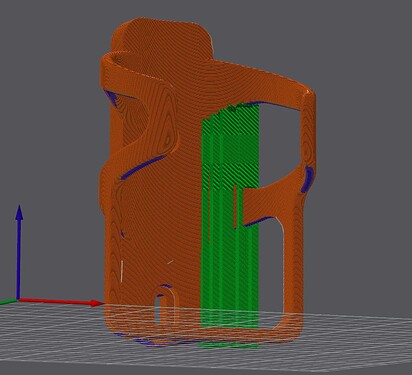Select the green Y-axis stub at origin
Image resolution: width=412 pixels, height=375 pixels.
[8, 302]
